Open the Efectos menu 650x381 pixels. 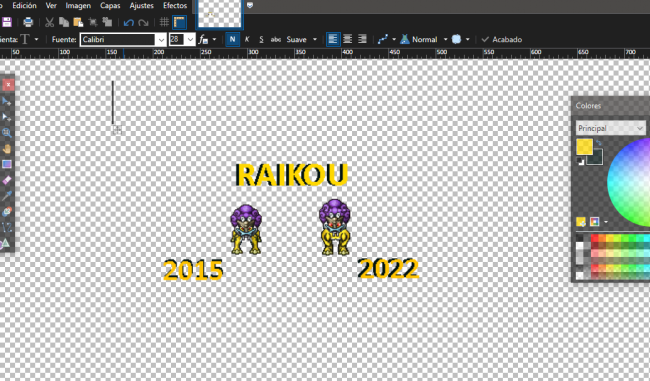click(x=175, y=6)
